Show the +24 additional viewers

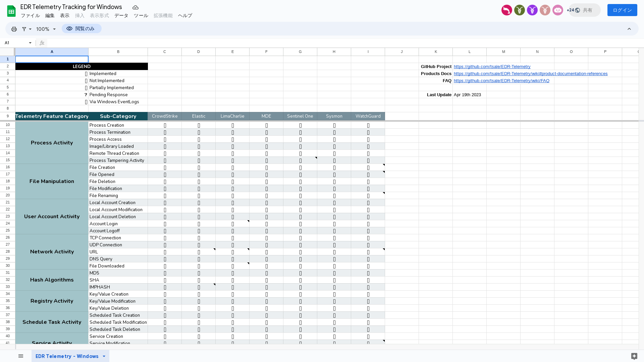pos(570,10)
